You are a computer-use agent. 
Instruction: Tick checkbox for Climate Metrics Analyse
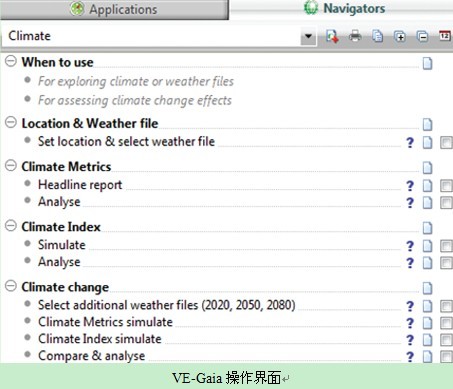[446, 203]
